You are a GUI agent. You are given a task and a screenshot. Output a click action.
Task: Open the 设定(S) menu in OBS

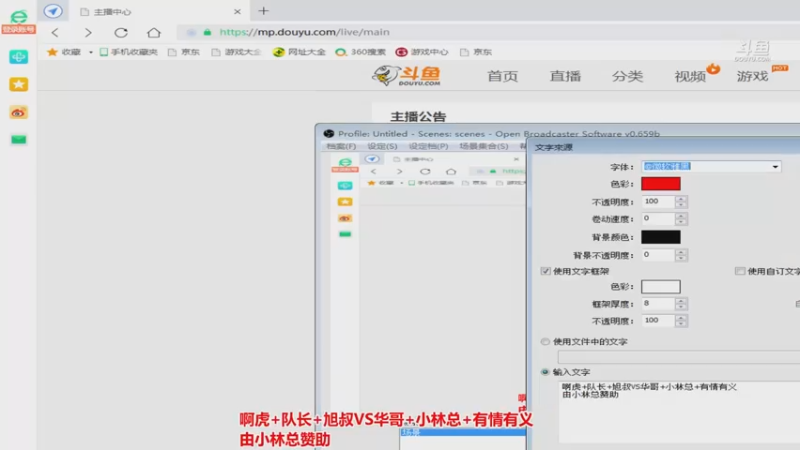click(x=382, y=146)
